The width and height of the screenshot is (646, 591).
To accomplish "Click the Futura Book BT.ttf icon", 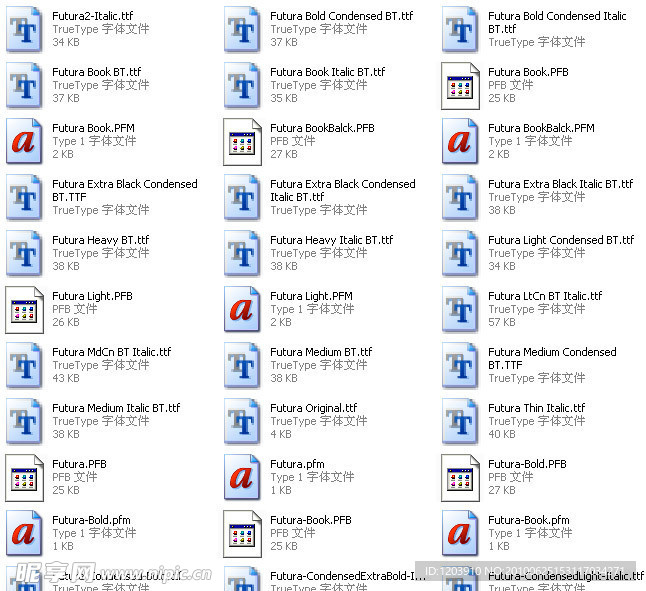I will pos(24,85).
